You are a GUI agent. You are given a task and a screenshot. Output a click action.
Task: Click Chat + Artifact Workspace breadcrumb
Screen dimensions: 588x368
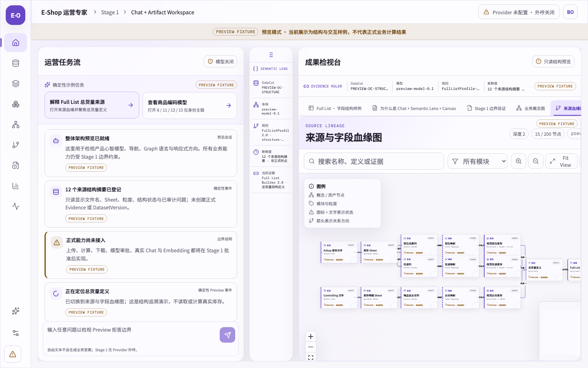point(163,12)
